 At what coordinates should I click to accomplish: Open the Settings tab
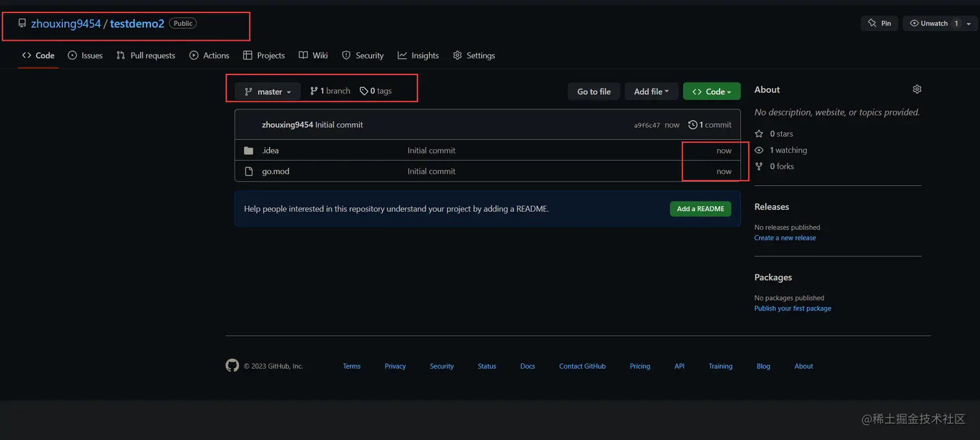(474, 56)
